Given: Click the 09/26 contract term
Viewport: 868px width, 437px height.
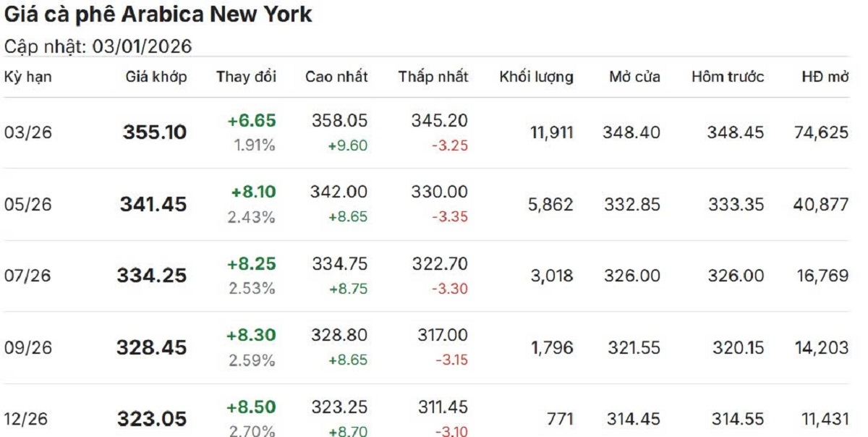Looking at the screenshot, I should pyautogui.click(x=28, y=348).
